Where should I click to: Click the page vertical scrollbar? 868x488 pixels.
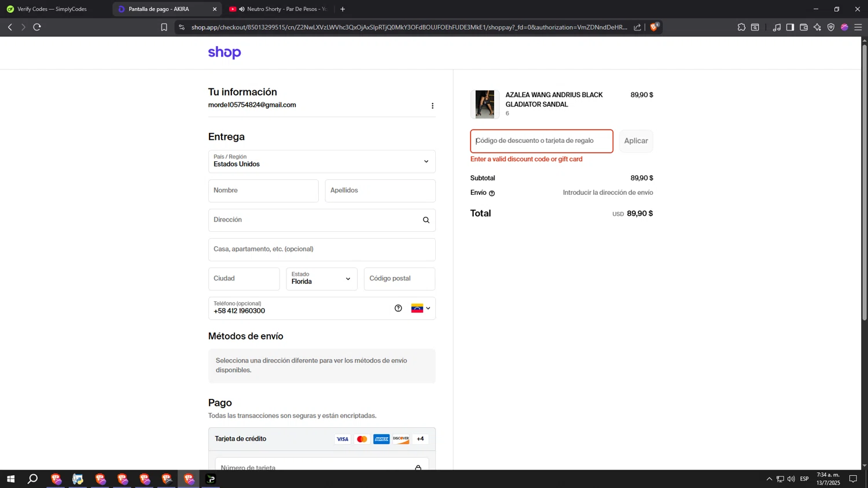tap(865, 182)
